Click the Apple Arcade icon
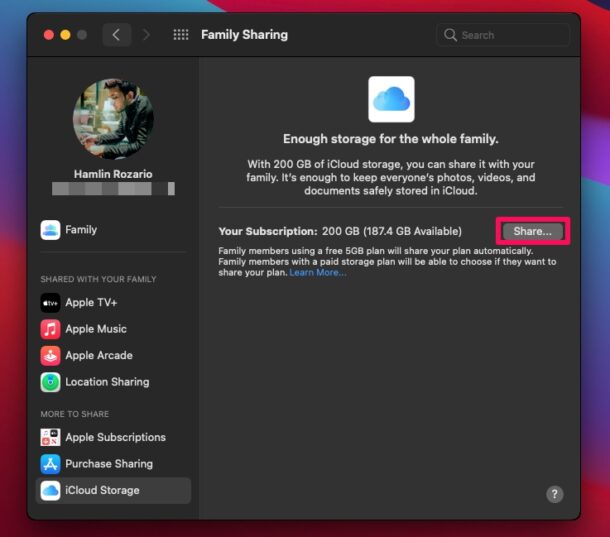The height and width of the screenshot is (537, 610). (50, 356)
